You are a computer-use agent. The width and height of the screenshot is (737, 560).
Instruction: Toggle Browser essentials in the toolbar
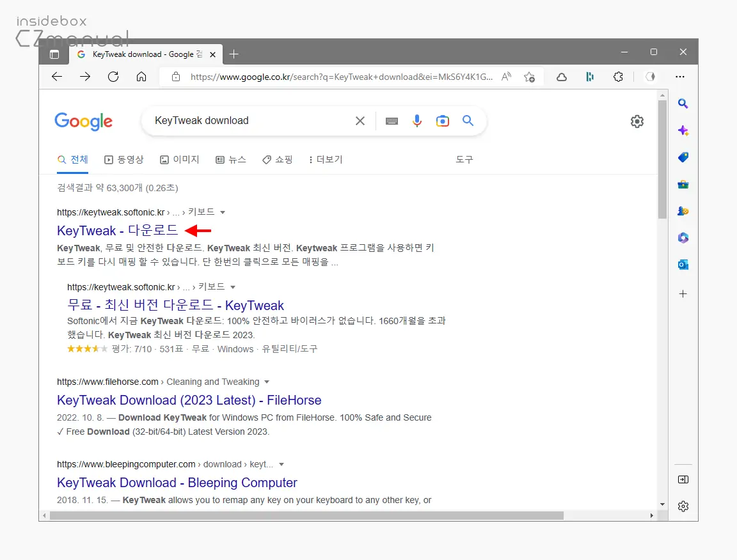click(589, 76)
